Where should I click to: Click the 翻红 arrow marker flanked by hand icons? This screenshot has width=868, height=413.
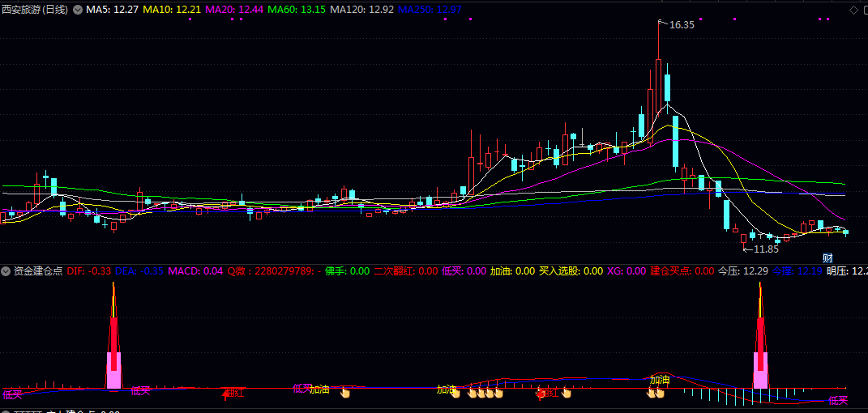click(541, 394)
